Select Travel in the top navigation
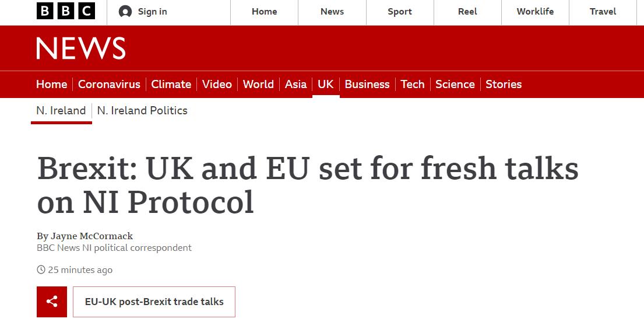The image size is (644, 329). (x=603, y=12)
